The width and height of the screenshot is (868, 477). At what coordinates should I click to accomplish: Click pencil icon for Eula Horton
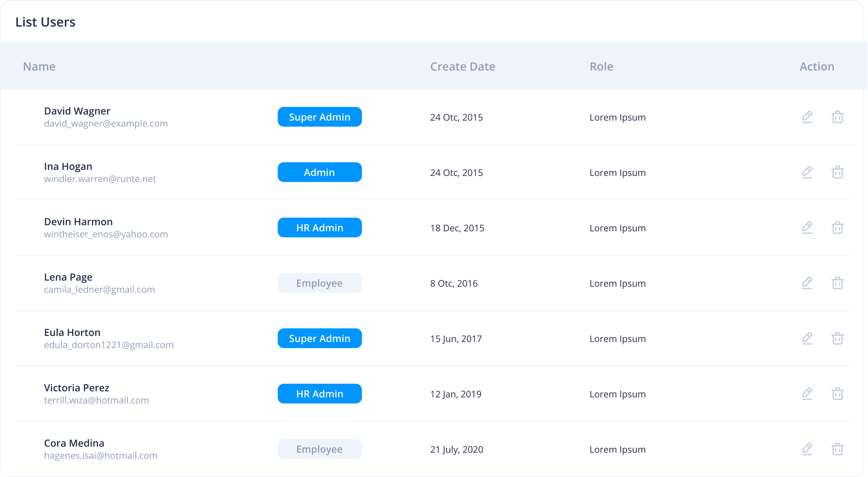coord(807,338)
